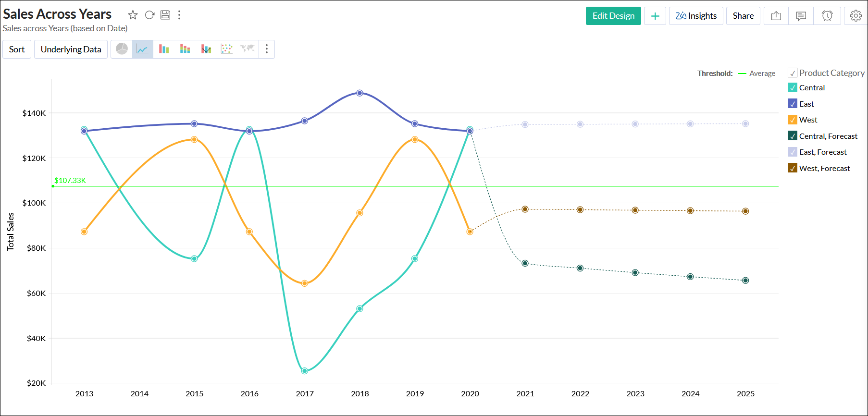The image size is (868, 416).
Task: Click the export icon
Action: pyautogui.click(x=776, y=16)
